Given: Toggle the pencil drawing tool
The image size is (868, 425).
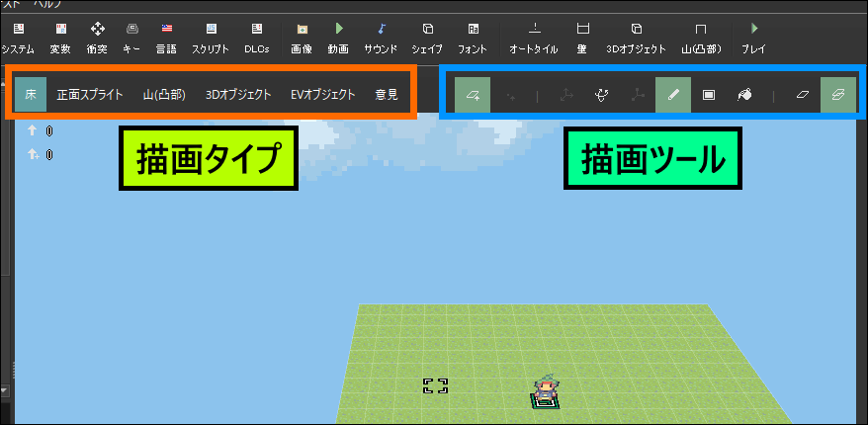Looking at the screenshot, I should coord(673,95).
